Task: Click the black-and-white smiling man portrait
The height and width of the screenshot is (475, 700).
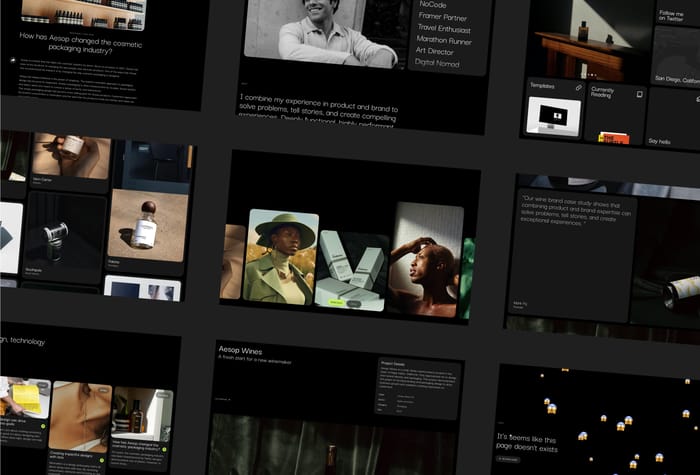Action: click(x=321, y=33)
